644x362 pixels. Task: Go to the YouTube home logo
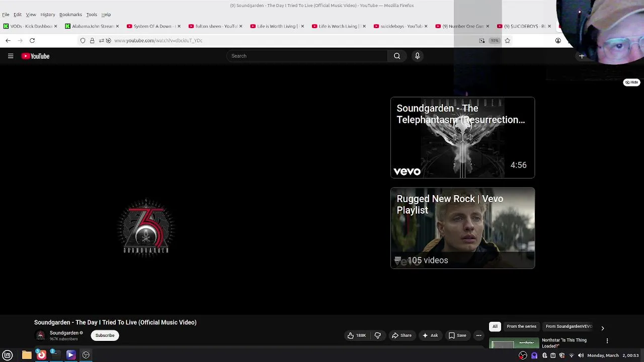click(x=35, y=56)
